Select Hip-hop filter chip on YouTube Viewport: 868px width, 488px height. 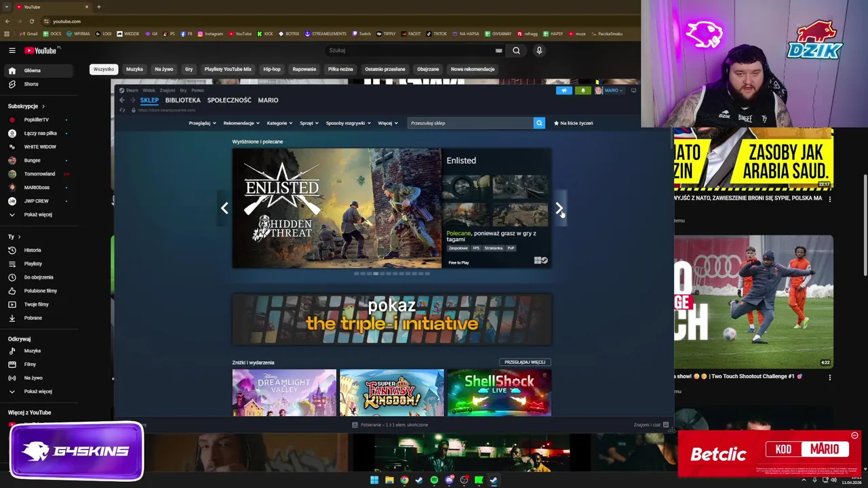272,69
